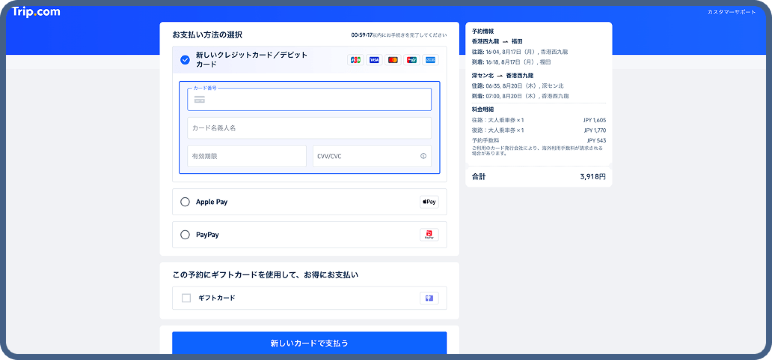Click the gift card promotion heading
This screenshot has width=772, height=360.
(265, 275)
